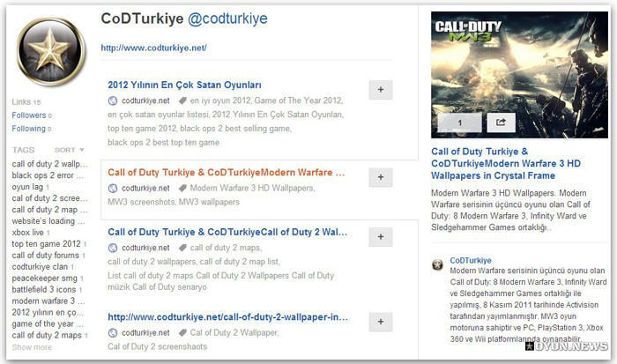Click the count button showing 1 on the MW3 image

point(459,123)
